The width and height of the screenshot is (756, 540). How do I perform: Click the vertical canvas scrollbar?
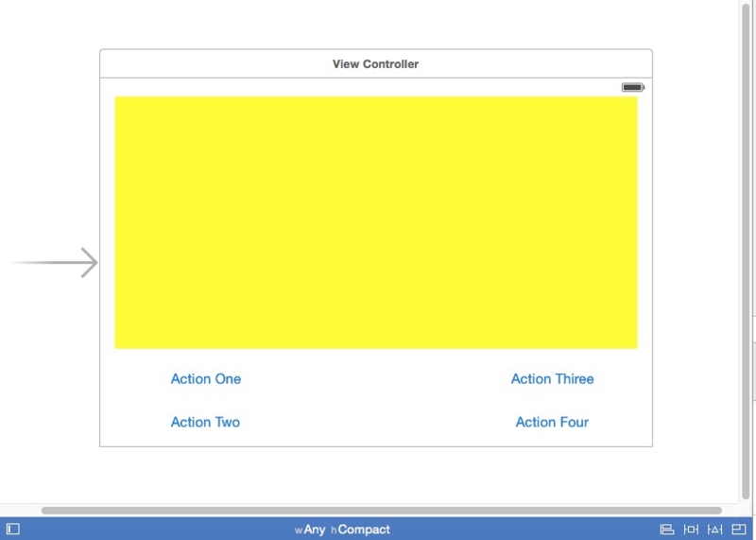(746, 250)
